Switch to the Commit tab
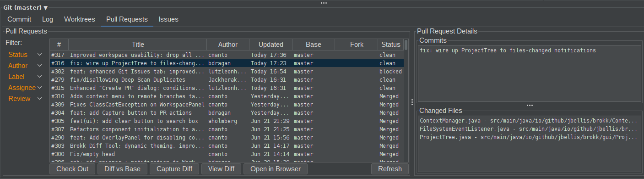Viewport: 644px width, 179px height. (19, 19)
